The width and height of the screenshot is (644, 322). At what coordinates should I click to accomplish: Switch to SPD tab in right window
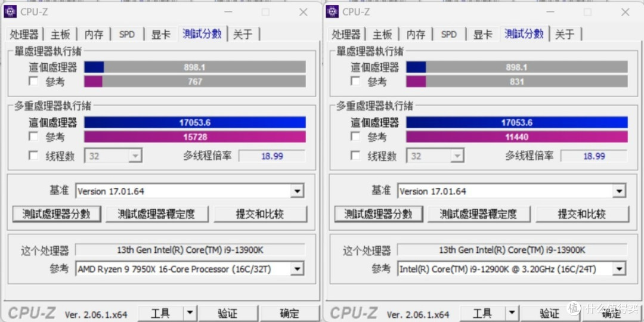click(449, 35)
